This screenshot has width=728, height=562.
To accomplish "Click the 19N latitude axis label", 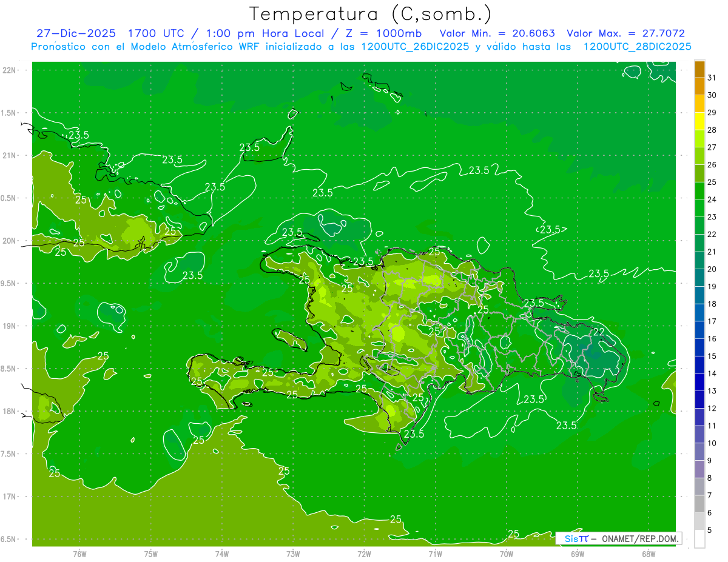I will pos(10,326).
